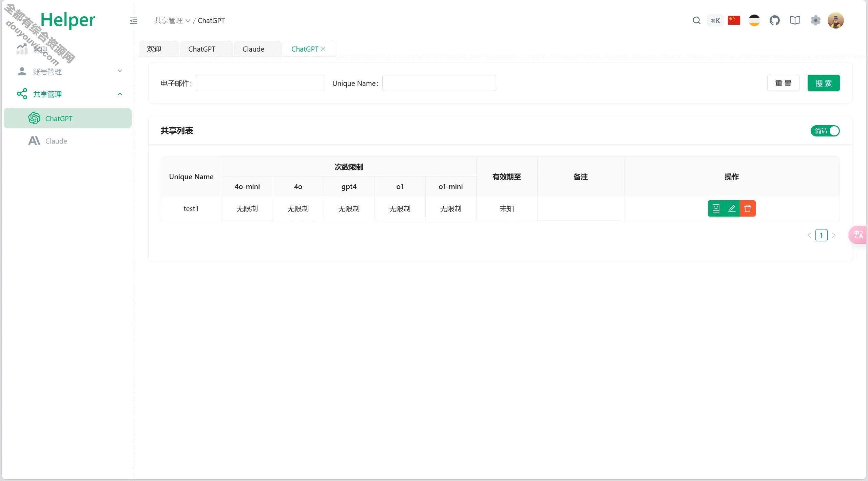Collapse the 共享管理 sidebar menu
The height and width of the screenshot is (481, 868).
68,94
